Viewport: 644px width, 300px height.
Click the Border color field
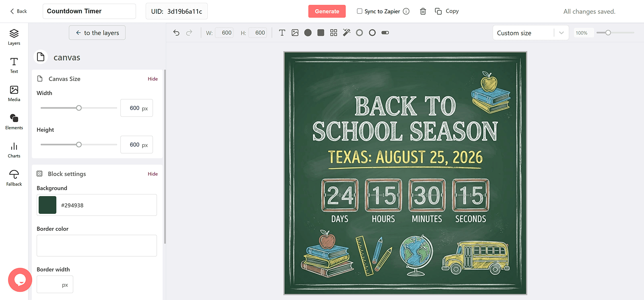pyautogui.click(x=97, y=246)
